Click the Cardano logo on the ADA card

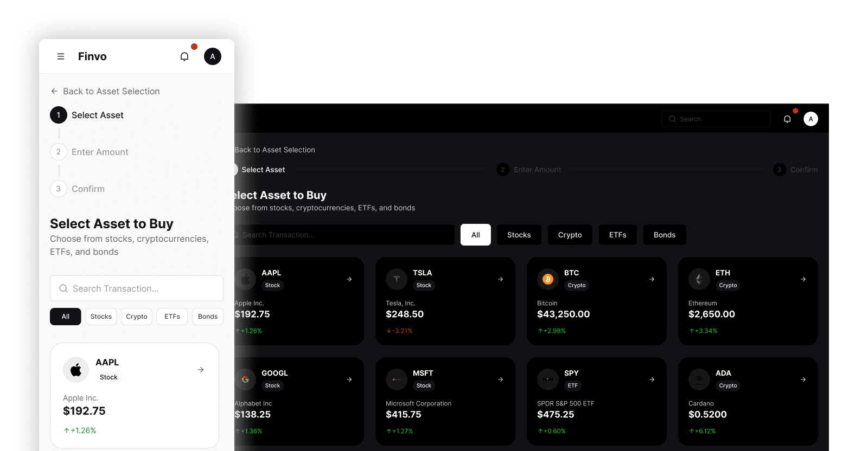pyautogui.click(x=699, y=379)
